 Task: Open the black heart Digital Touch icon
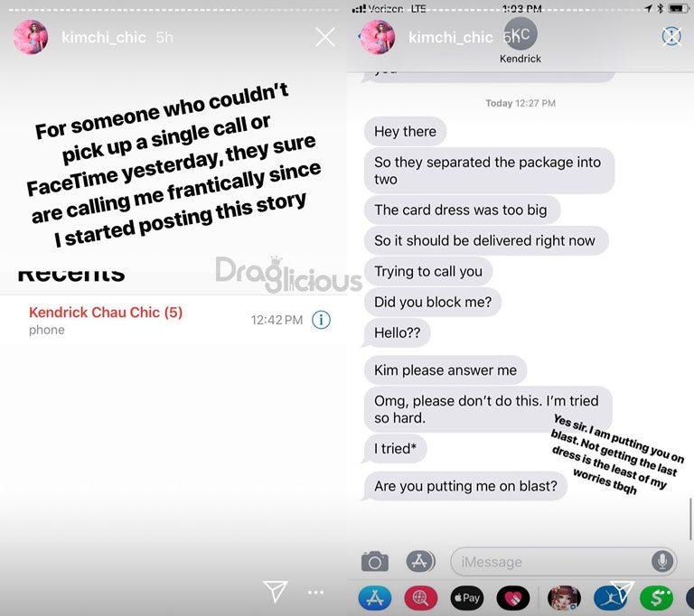tap(512, 598)
